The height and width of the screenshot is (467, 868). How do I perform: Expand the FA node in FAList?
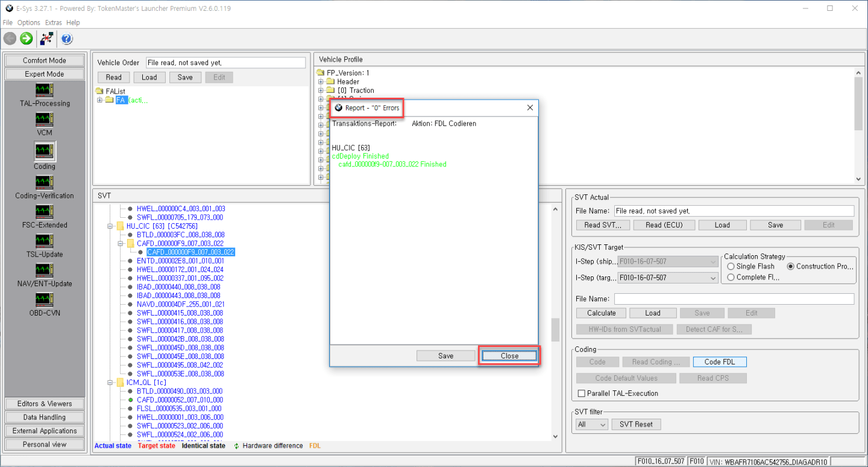point(100,100)
